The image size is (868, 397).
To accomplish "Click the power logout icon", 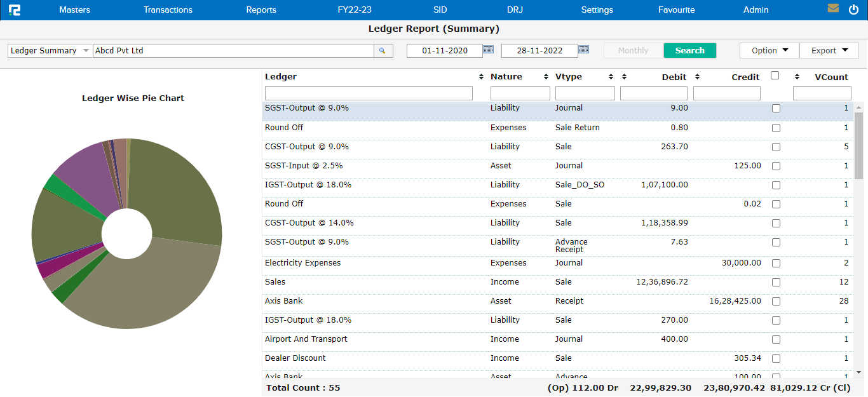I will (x=853, y=10).
